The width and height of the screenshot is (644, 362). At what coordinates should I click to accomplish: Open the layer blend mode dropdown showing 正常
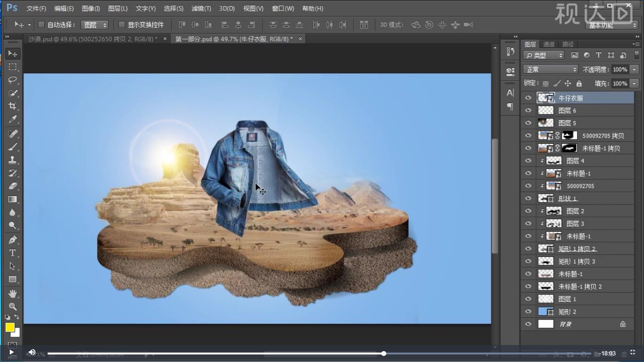tap(550, 69)
